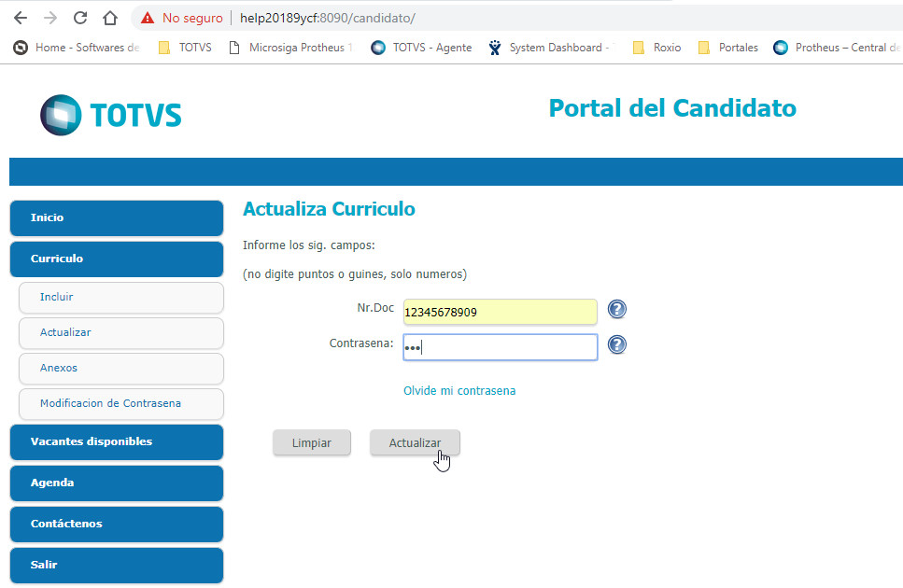Viewport: 903px width, 588px height.
Task: Open the Portales bookmarks folder
Action: tap(728, 48)
